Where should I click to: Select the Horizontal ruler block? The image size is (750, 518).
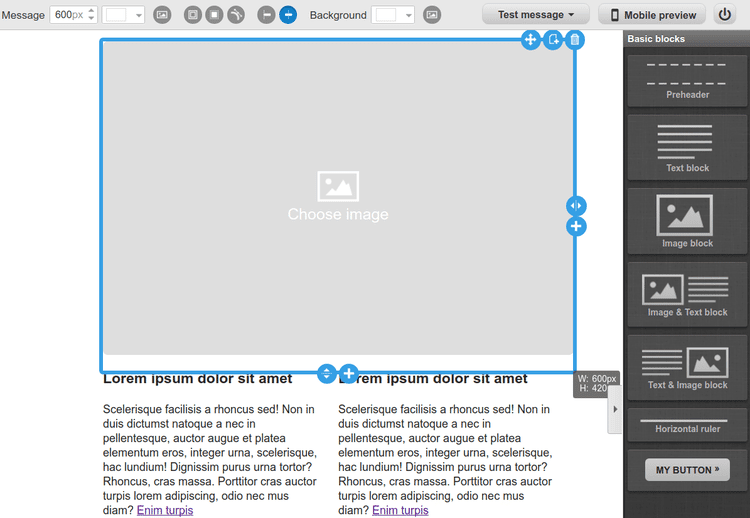pos(687,425)
